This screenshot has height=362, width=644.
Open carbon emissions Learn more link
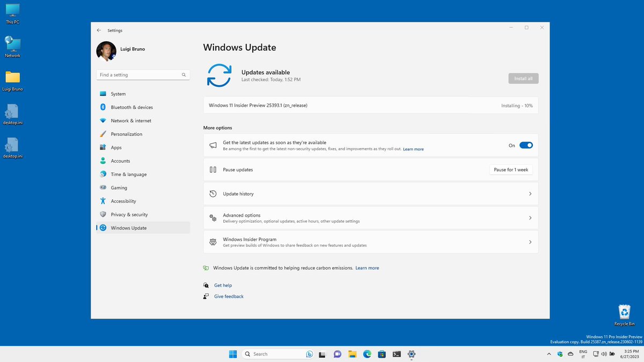(367, 268)
